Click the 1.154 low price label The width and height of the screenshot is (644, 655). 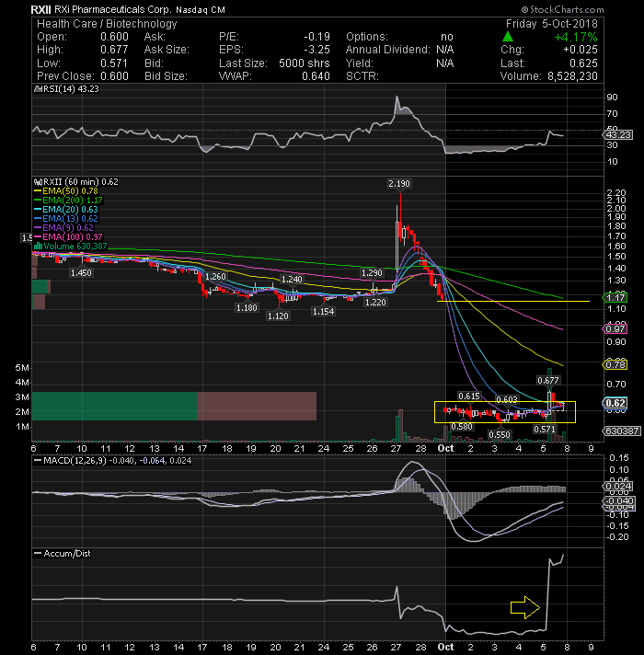click(323, 312)
